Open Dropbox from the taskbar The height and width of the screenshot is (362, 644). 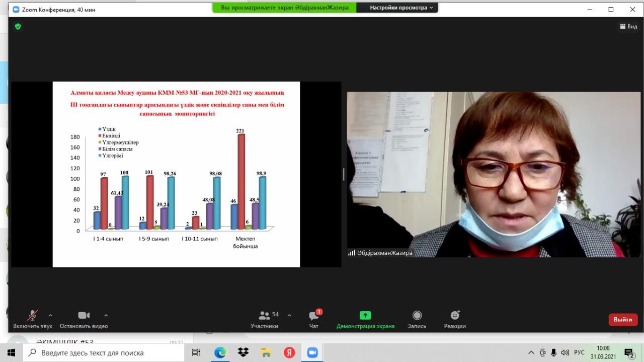tap(243, 352)
